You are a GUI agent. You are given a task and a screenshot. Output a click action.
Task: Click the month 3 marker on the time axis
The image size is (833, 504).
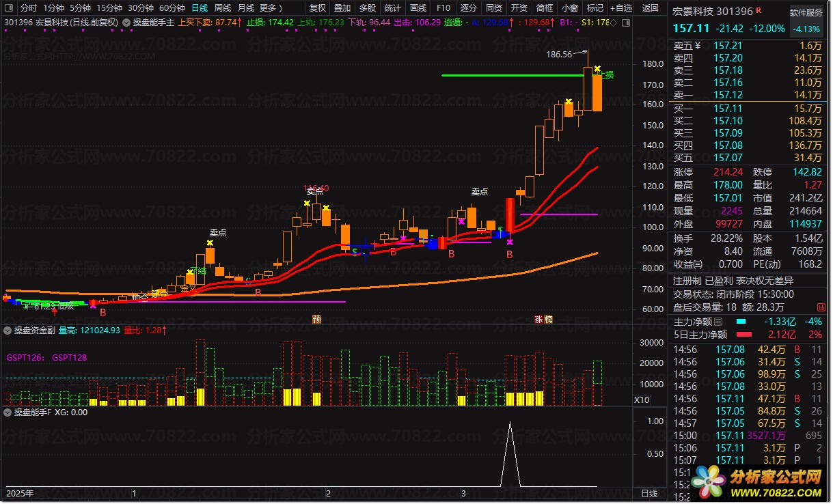tap(463, 493)
